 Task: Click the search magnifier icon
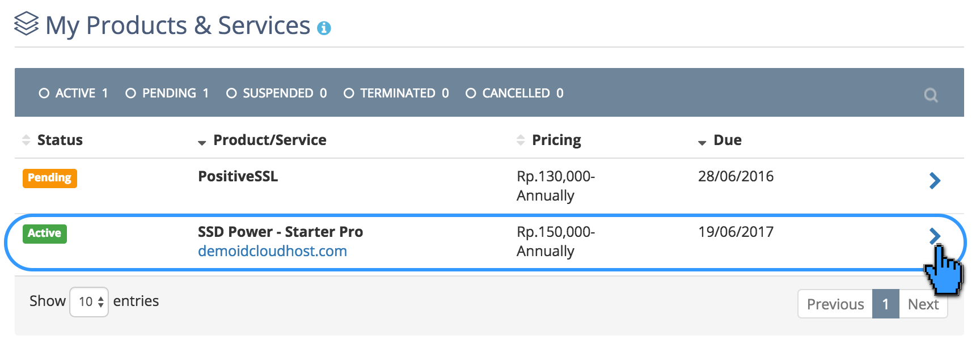click(931, 96)
